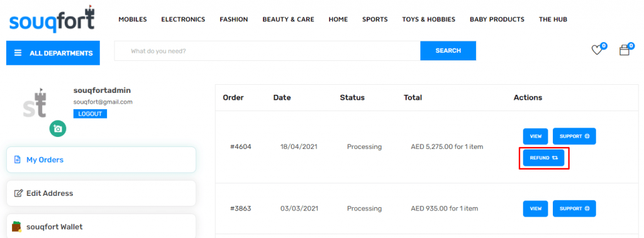
Task: Open the TOYS & HOBBIES category
Action: pos(429,19)
